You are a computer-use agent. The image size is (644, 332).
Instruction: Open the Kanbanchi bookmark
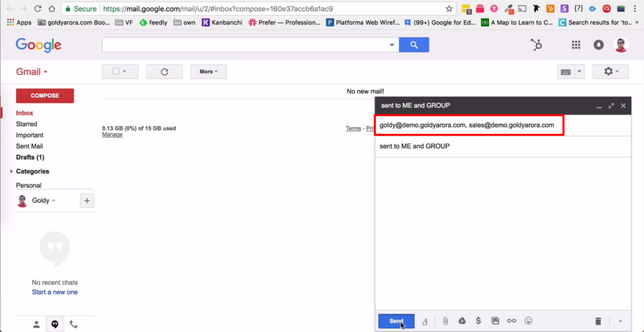tap(222, 23)
